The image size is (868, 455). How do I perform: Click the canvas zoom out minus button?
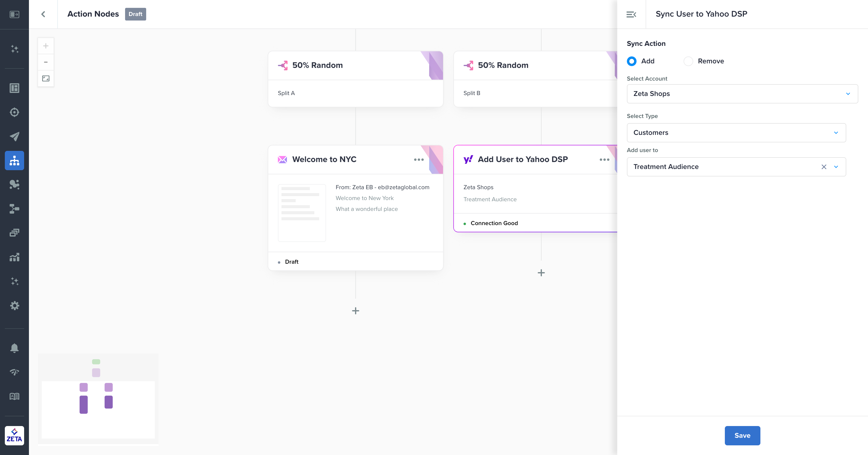pos(46,62)
